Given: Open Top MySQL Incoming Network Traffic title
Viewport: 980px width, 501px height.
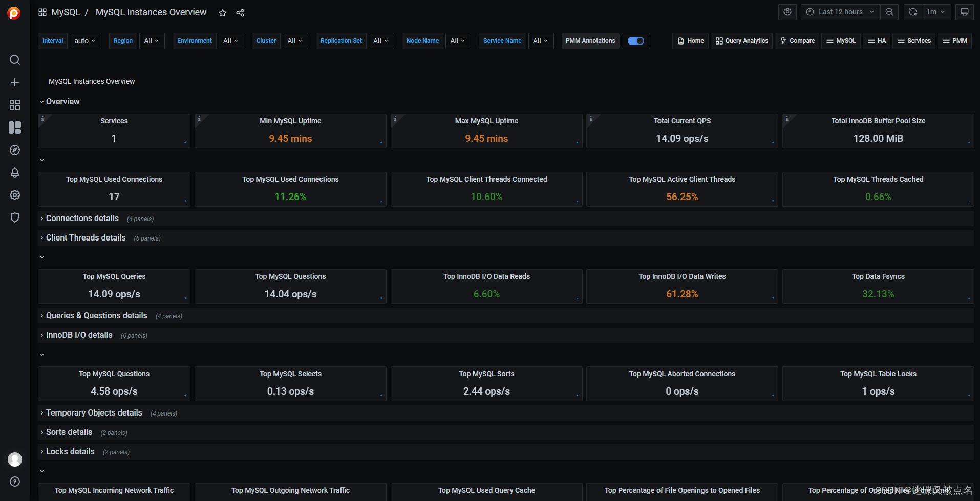Looking at the screenshot, I should point(114,490).
